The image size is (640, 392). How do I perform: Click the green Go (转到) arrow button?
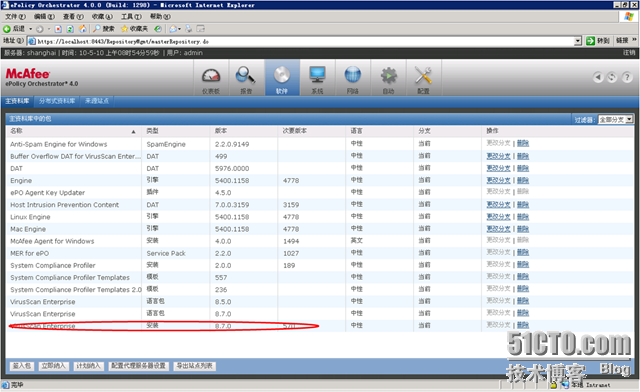coord(598,41)
